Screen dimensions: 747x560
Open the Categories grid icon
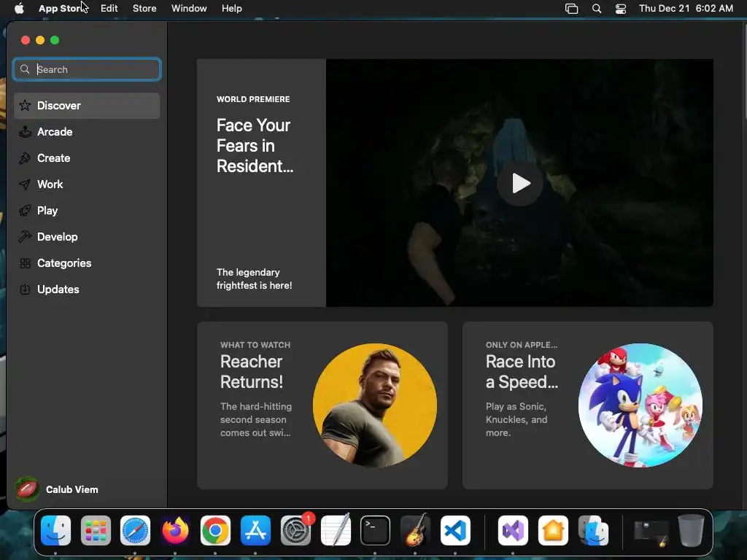coord(25,263)
